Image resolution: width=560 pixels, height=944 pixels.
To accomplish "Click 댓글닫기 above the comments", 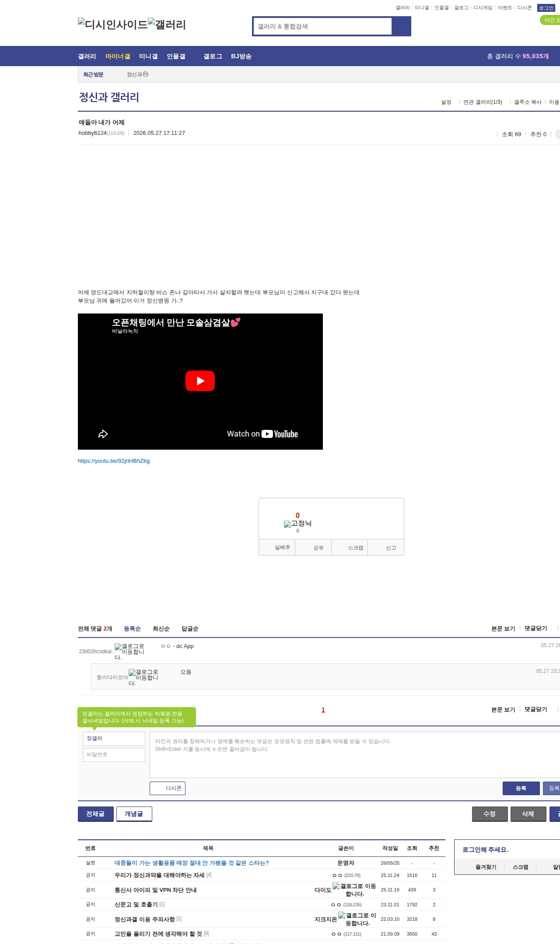I will 536,629.
